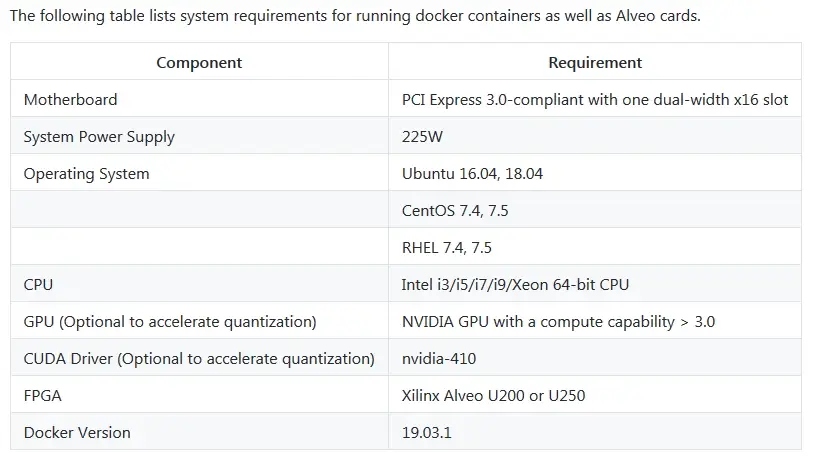Click the CentOS 7.4, 7.5 cell
The height and width of the screenshot is (463, 818).
tap(455, 210)
